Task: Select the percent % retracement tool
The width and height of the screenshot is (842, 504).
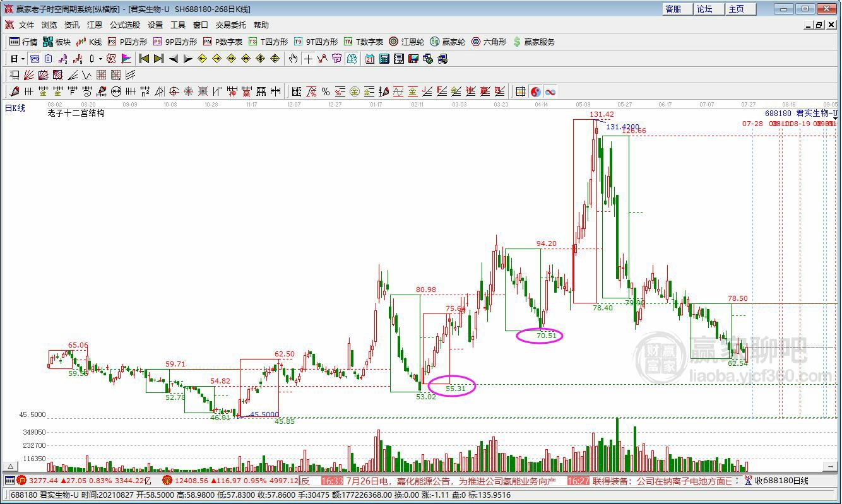Action: pyautogui.click(x=326, y=91)
